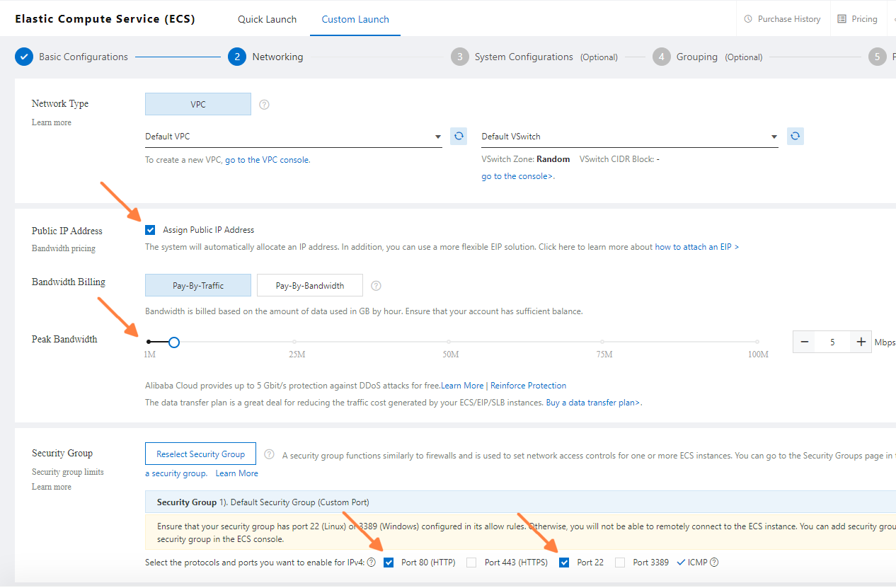Go to System Configurations step
This screenshot has width=896, height=588.
[x=523, y=57]
